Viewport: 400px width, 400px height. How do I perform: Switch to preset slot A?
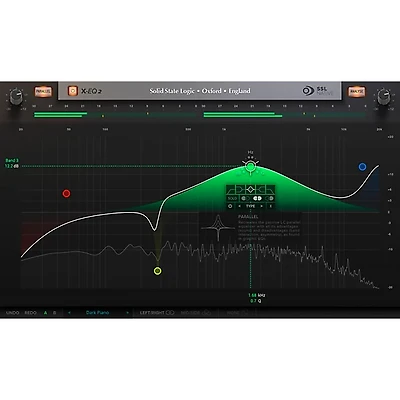point(46,313)
